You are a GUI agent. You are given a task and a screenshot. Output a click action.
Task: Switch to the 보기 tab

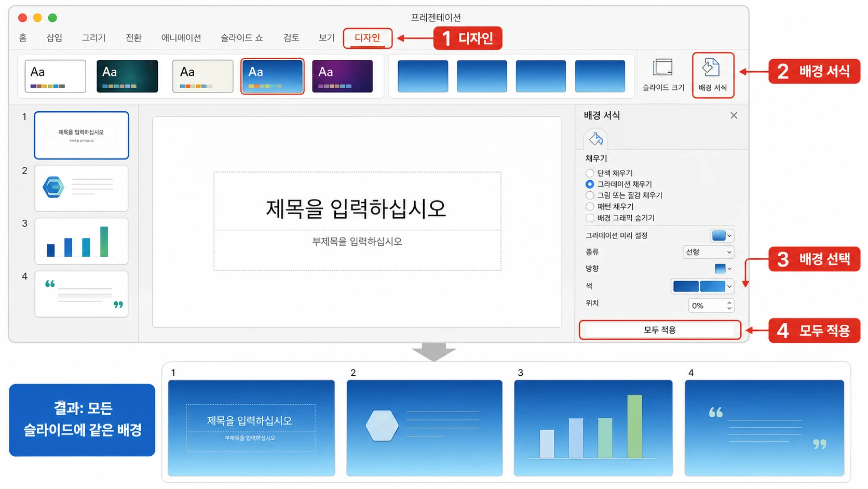click(327, 38)
